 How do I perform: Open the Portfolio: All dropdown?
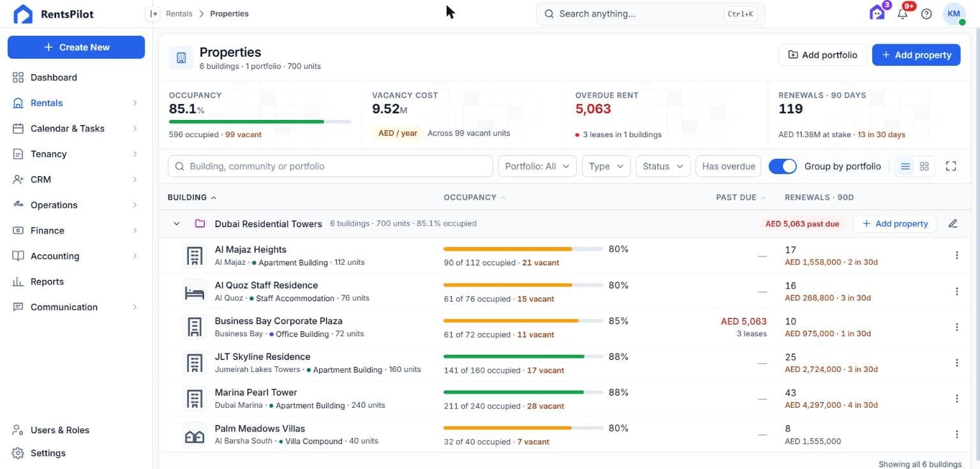pos(537,167)
